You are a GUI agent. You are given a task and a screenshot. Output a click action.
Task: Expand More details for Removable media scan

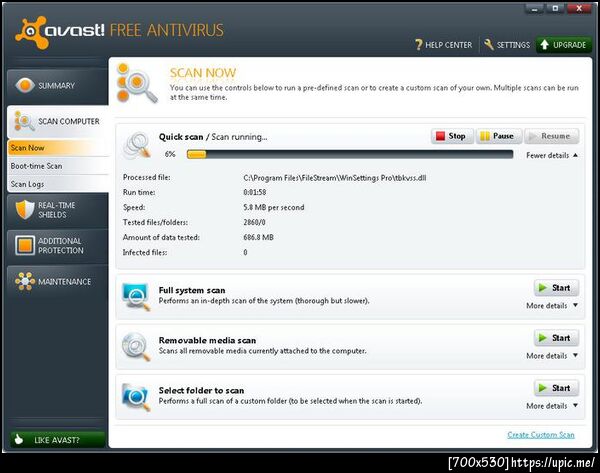[552, 356]
